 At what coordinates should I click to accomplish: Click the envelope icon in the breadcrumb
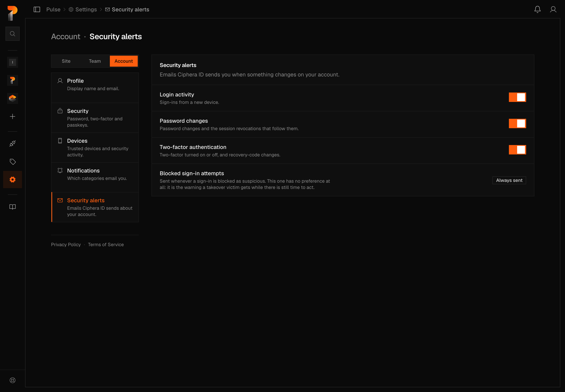[108, 9]
